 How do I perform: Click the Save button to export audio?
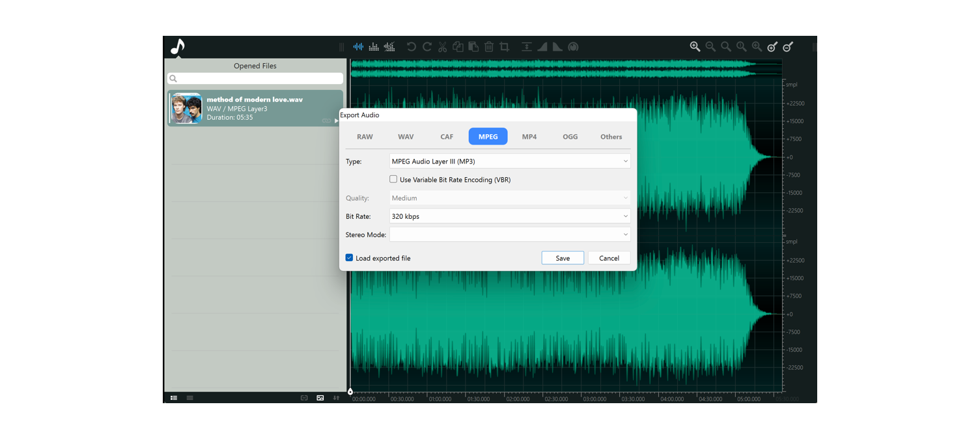click(x=562, y=257)
